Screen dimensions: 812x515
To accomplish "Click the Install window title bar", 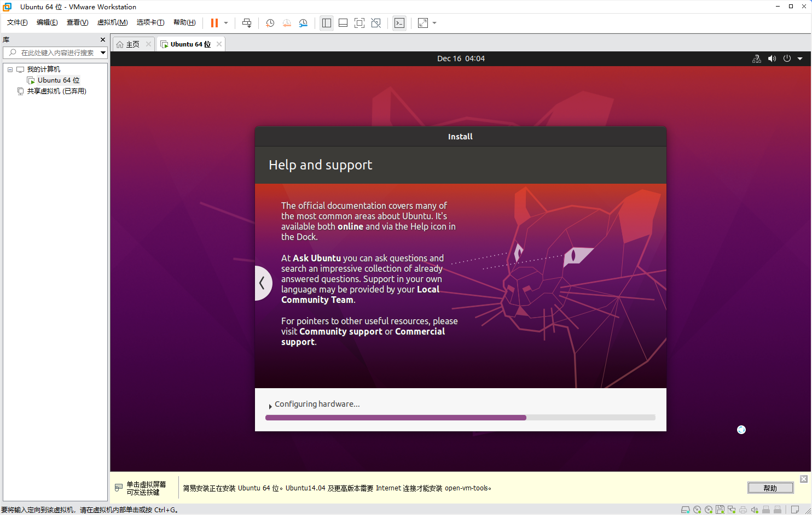I will click(x=461, y=137).
